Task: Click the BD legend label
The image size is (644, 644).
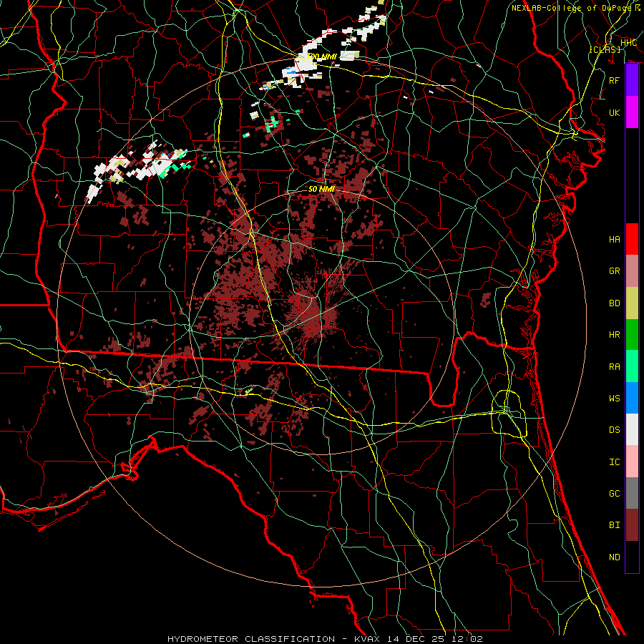Action: [615, 303]
